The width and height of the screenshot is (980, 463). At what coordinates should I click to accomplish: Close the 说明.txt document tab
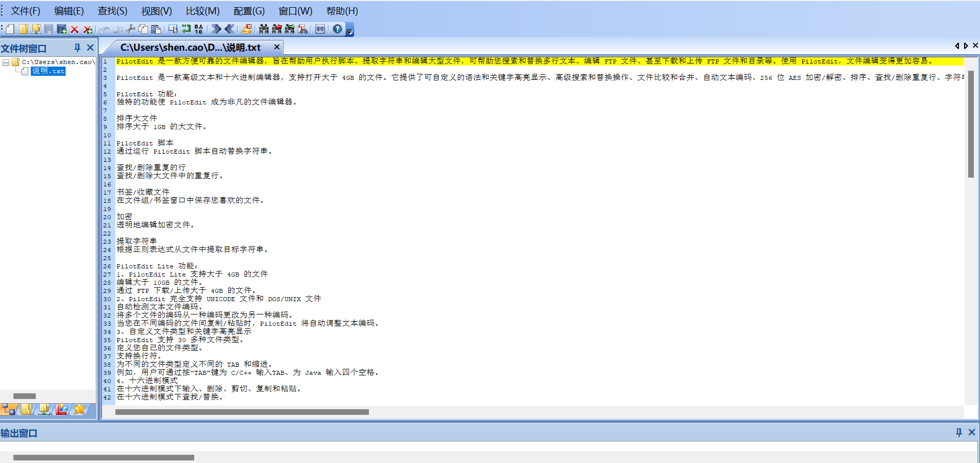coord(277,47)
